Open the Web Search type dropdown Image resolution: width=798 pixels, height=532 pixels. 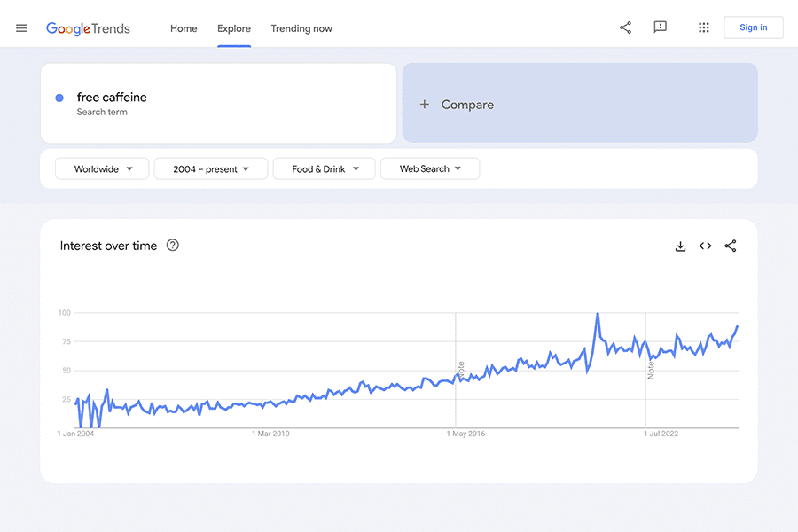point(430,169)
